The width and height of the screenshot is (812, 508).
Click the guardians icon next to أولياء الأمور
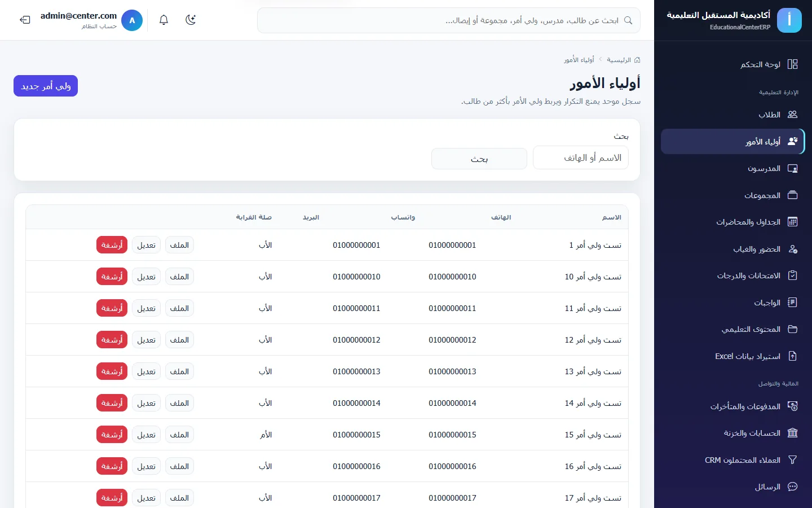pyautogui.click(x=792, y=142)
